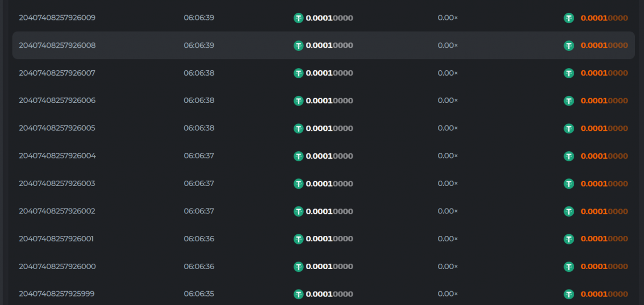Click bet-amount Tether icon for bet ending 926003
Image resolution: width=644 pixels, height=305 pixels.
[298, 183]
